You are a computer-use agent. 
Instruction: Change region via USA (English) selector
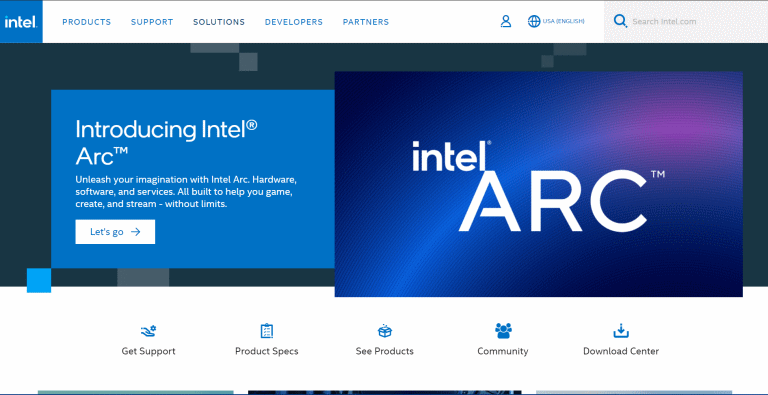coord(563,22)
